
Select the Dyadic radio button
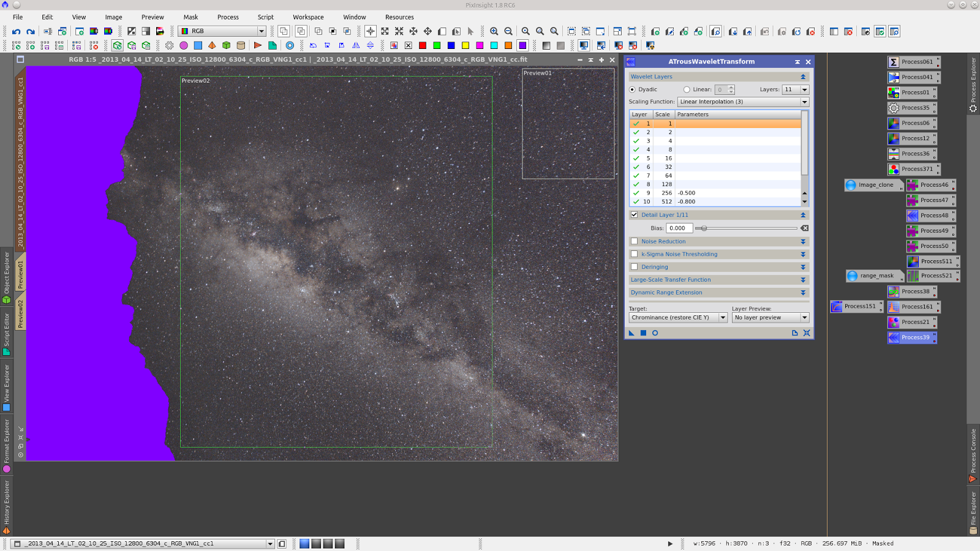pyautogui.click(x=632, y=89)
